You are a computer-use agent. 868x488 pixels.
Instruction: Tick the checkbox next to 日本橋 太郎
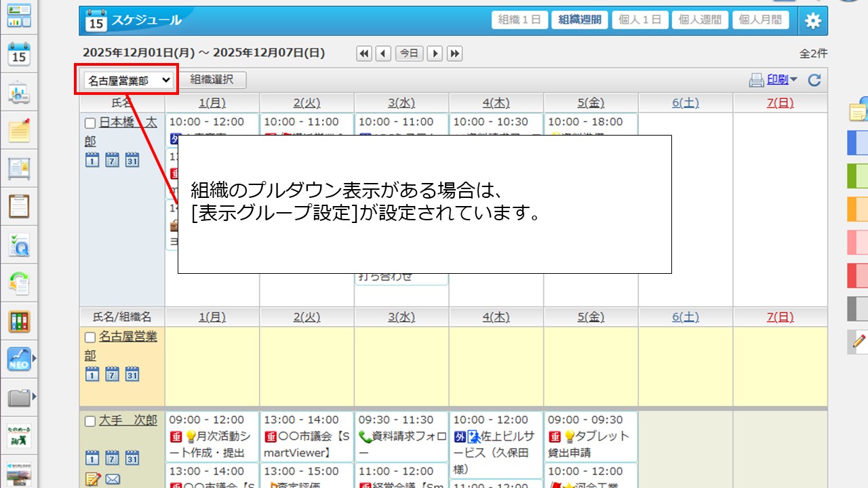pyautogui.click(x=90, y=123)
